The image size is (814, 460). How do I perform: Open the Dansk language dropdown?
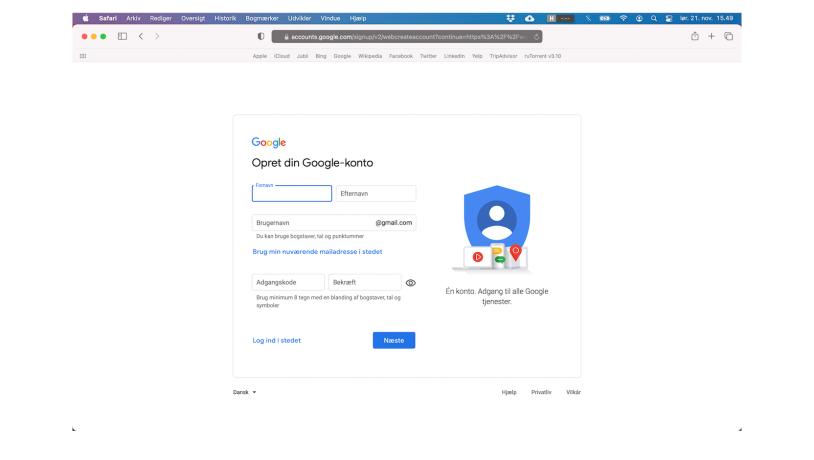click(245, 392)
